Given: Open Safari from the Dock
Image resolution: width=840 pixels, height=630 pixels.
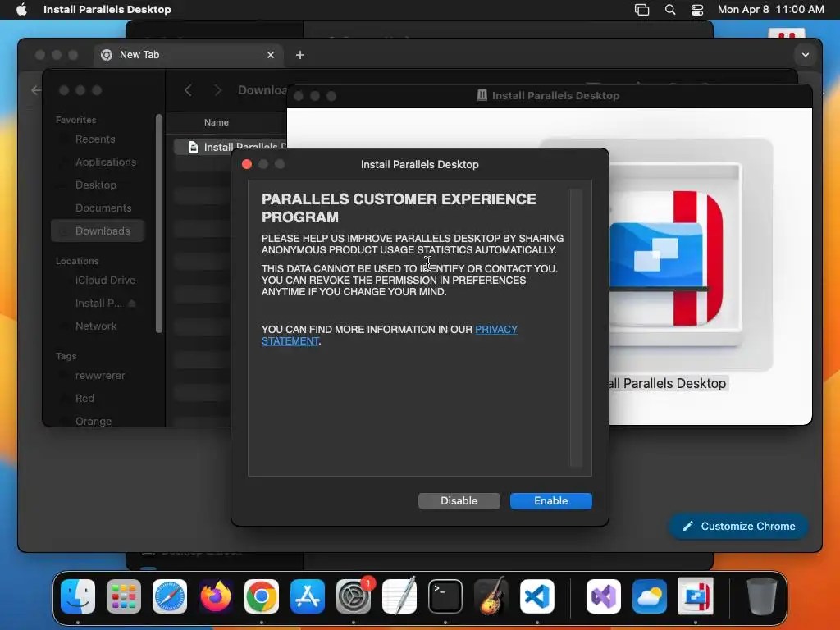Looking at the screenshot, I should 170,596.
